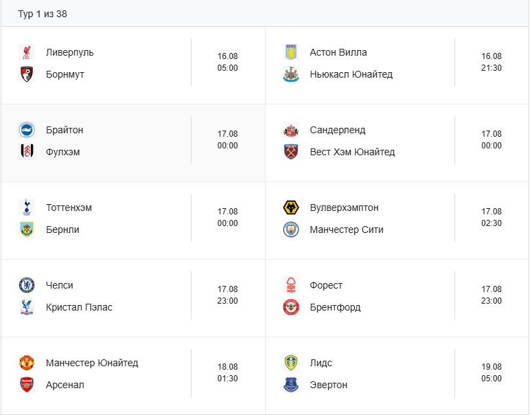Click the Chelsea club crest
Image resolution: width=532 pixels, height=415 pixels.
tap(27, 285)
